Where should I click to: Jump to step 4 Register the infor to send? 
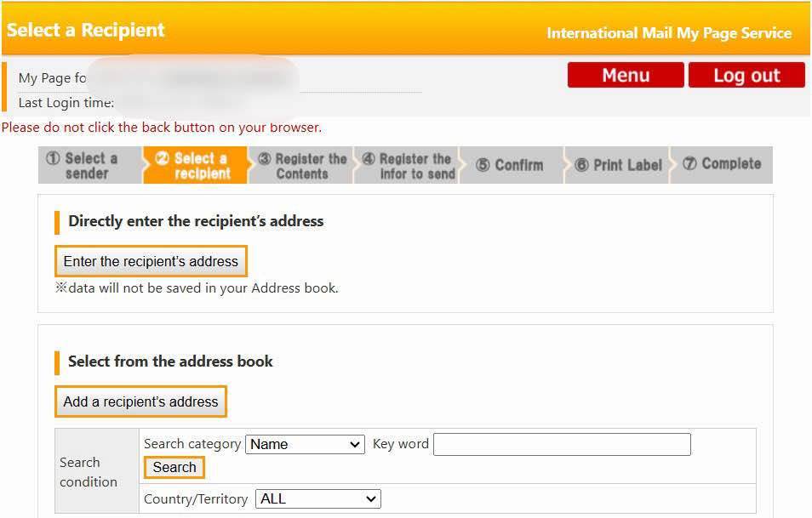(408, 165)
